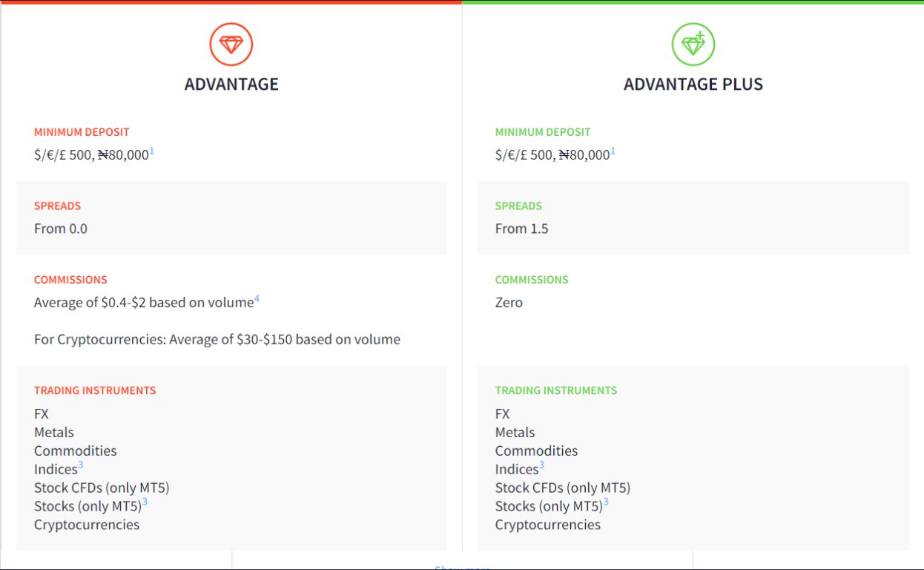This screenshot has height=570, width=924.
Task: Open footnote 3 beside Indices under Advantage
Action: coord(81,466)
